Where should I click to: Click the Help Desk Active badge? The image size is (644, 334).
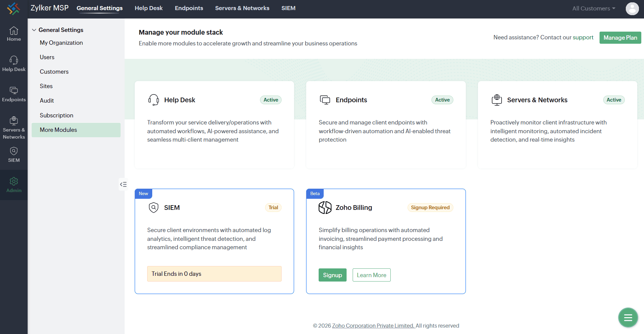pos(271,100)
